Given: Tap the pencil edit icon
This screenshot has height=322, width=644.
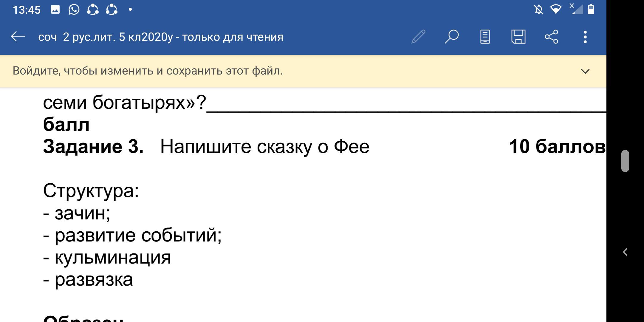Looking at the screenshot, I should (x=418, y=37).
